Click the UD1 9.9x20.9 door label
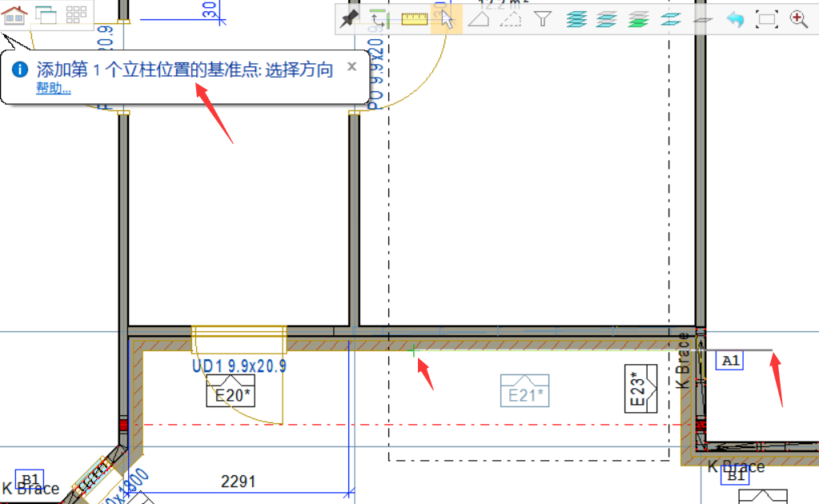Screen dimensions: 819x504 point(239,366)
